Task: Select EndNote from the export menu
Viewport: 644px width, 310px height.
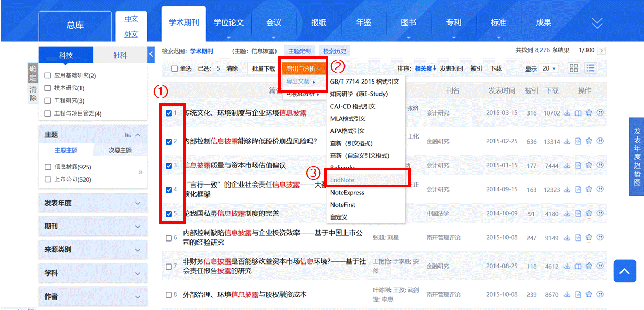Action: 342,180
